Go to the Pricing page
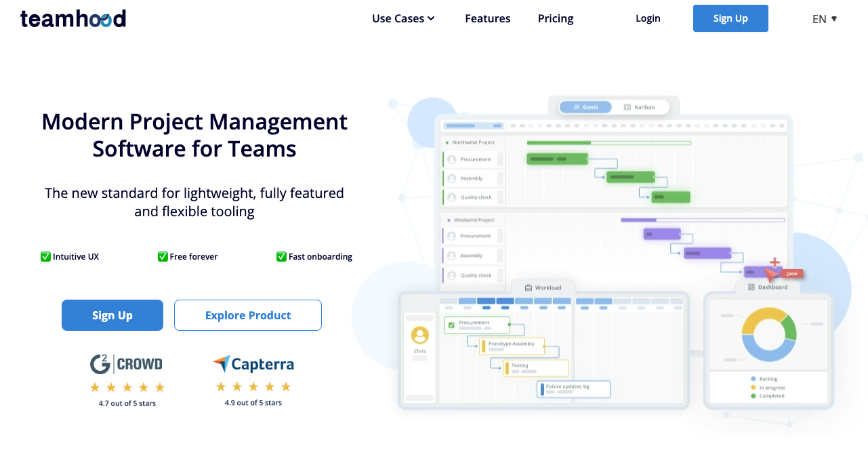 pos(556,18)
